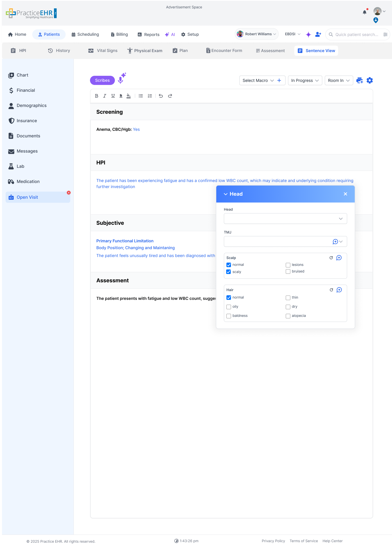Click the numbered list icon
Image resolution: width=392 pixels, height=548 pixels.
tap(150, 96)
